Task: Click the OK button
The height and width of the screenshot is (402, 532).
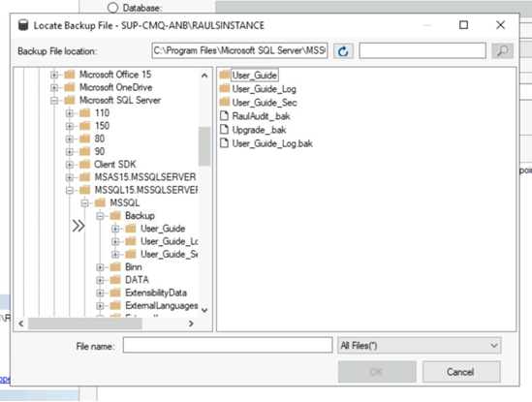Action: 377,372
